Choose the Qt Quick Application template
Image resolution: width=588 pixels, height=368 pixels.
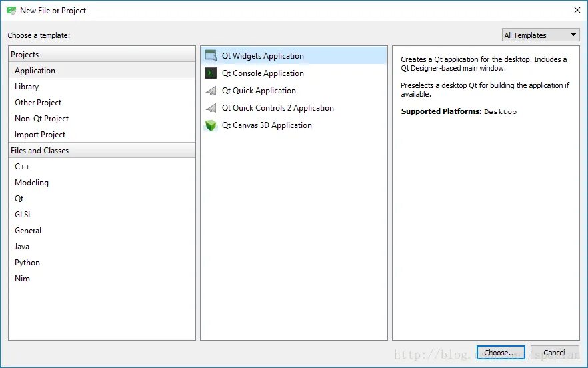[x=293, y=91]
